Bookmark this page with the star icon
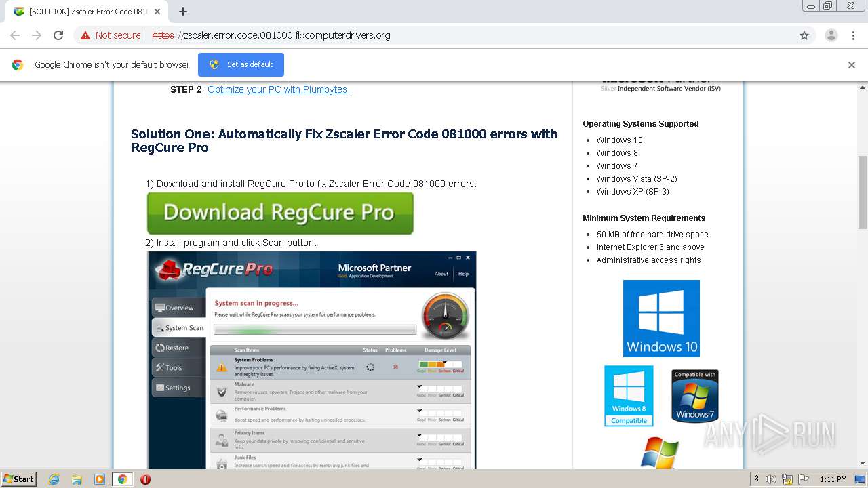This screenshot has width=868, height=488. click(x=804, y=35)
